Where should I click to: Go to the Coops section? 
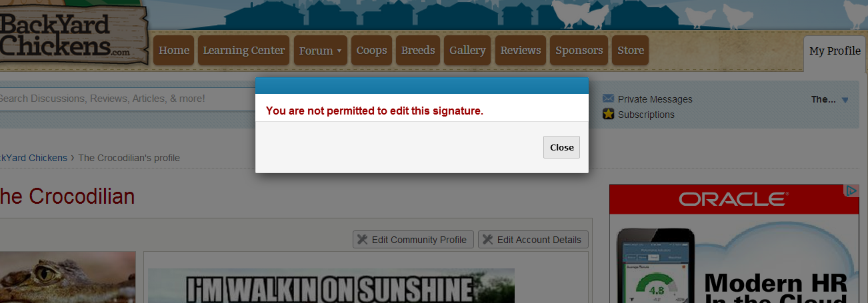pos(371,51)
